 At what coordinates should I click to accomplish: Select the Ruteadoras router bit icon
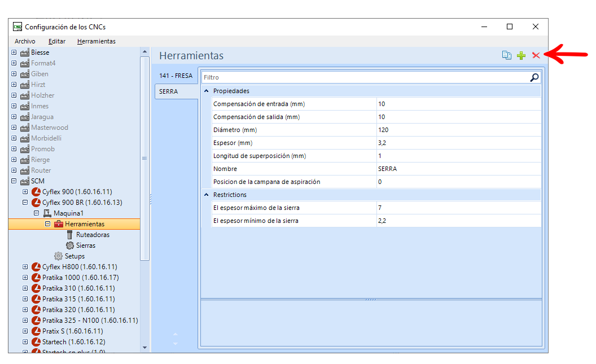point(69,235)
